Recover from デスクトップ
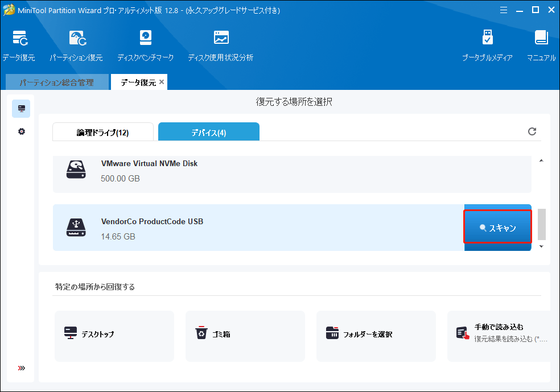Screen dimensions: 560x392 coord(114,336)
